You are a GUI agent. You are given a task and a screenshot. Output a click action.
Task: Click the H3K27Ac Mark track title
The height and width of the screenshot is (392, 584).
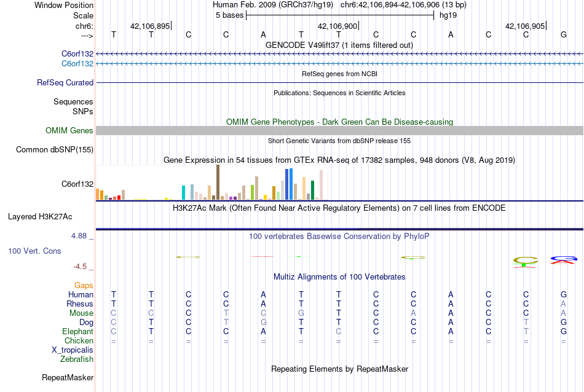tap(339, 208)
